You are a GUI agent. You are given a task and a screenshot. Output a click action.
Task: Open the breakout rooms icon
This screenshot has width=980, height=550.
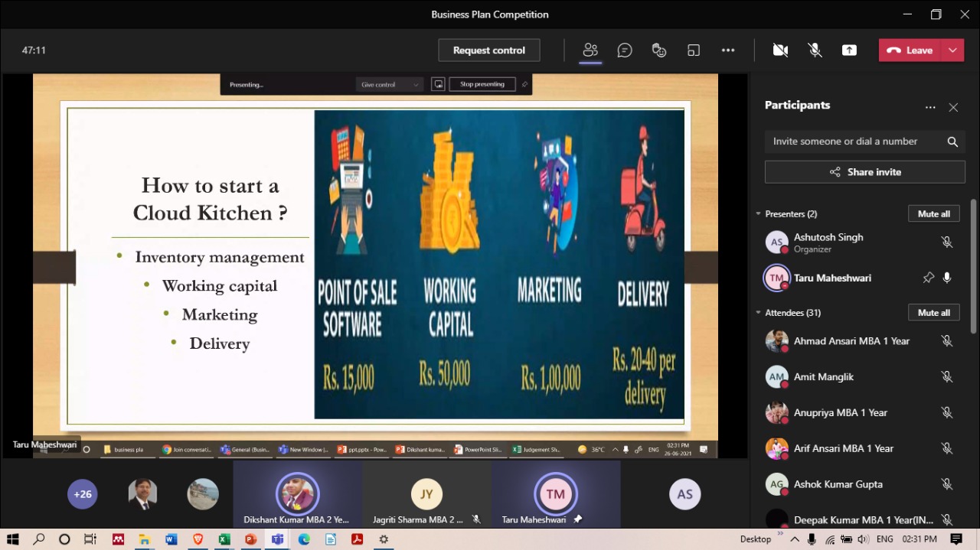point(694,50)
